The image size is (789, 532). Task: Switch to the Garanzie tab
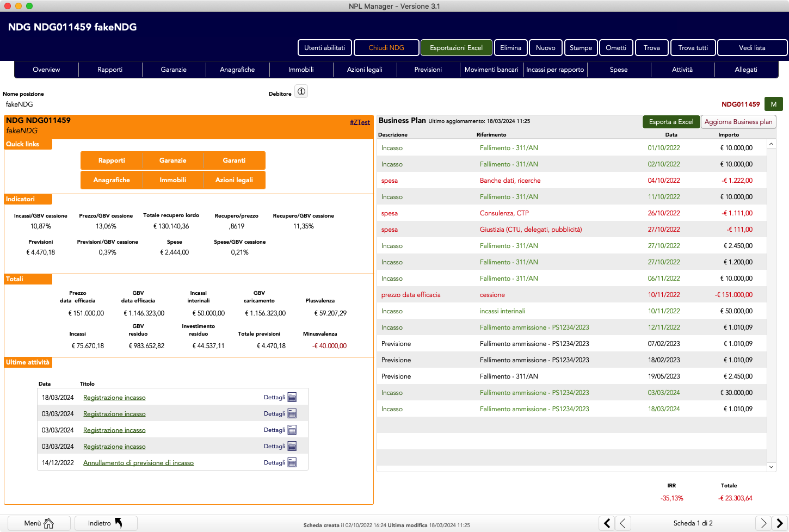[x=174, y=70]
